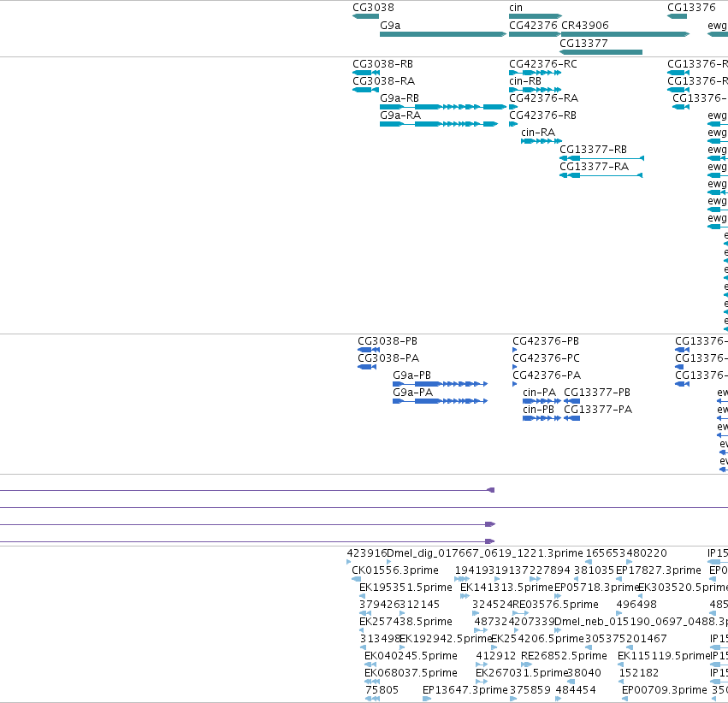The image size is (728, 703).
Task: Click EST entry 38040
Action: pyautogui.click(x=584, y=673)
